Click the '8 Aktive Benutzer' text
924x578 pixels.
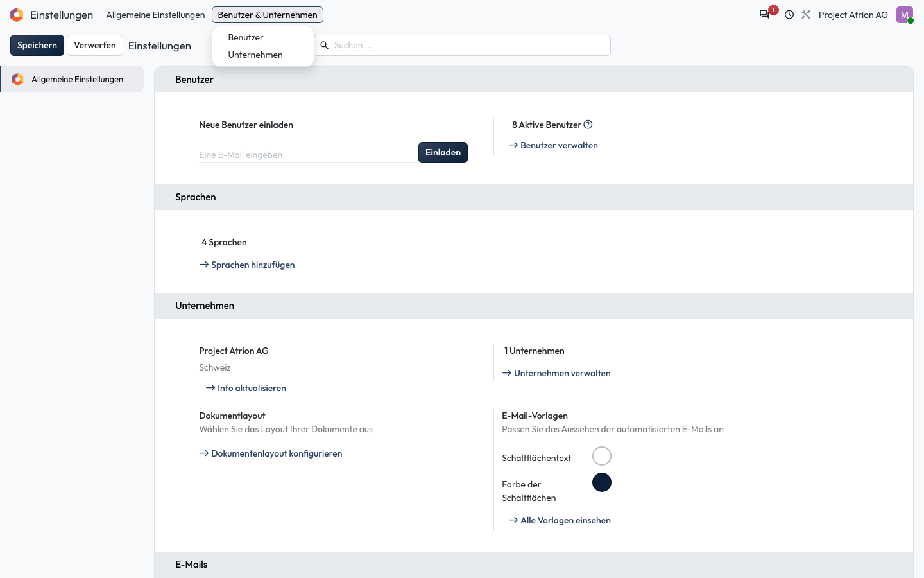pyautogui.click(x=547, y=125)
